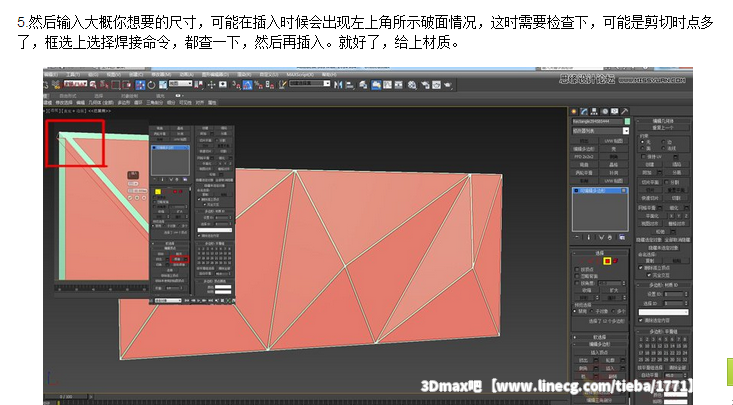
Task: Select Element sub-object level icon
Action: 616,261
